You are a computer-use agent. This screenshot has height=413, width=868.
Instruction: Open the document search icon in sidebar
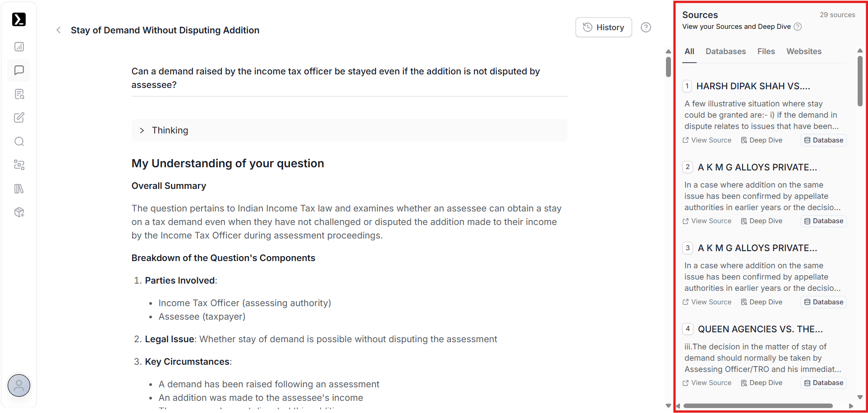[19, 94]
